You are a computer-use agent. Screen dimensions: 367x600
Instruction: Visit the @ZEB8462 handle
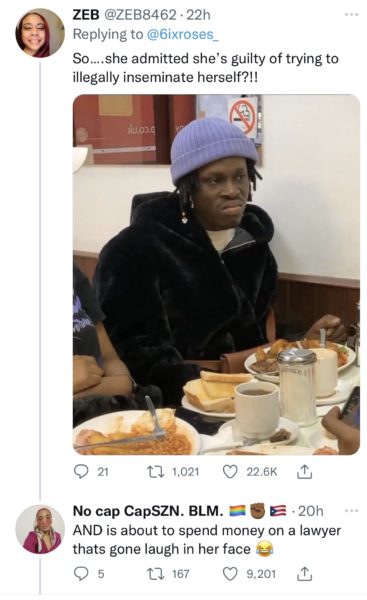click(139, 15)
